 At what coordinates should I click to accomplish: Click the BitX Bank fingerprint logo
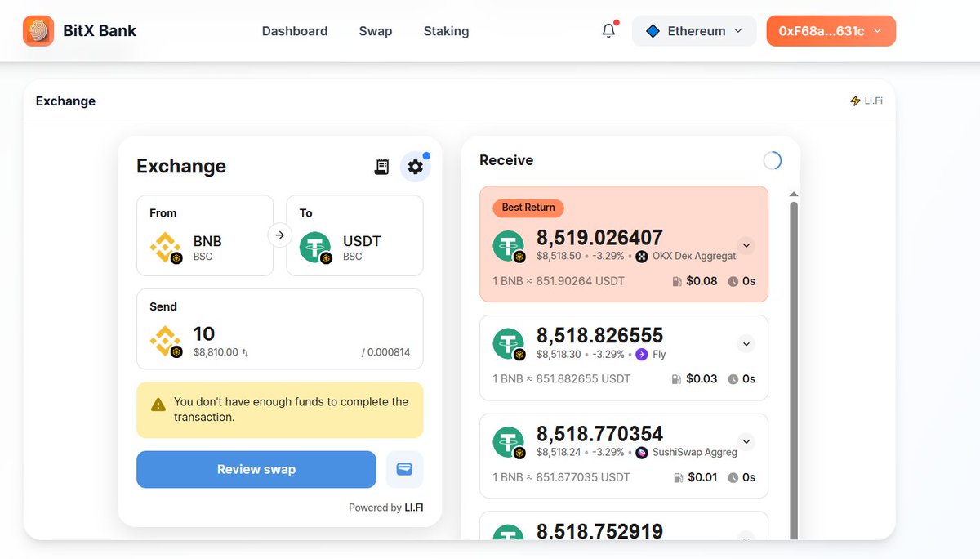[x=38, y=31]
